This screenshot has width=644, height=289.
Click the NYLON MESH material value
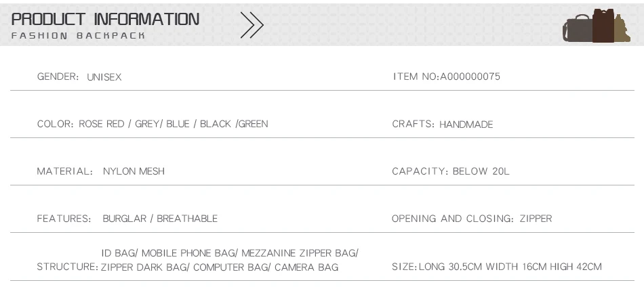[x=134, y=171]
